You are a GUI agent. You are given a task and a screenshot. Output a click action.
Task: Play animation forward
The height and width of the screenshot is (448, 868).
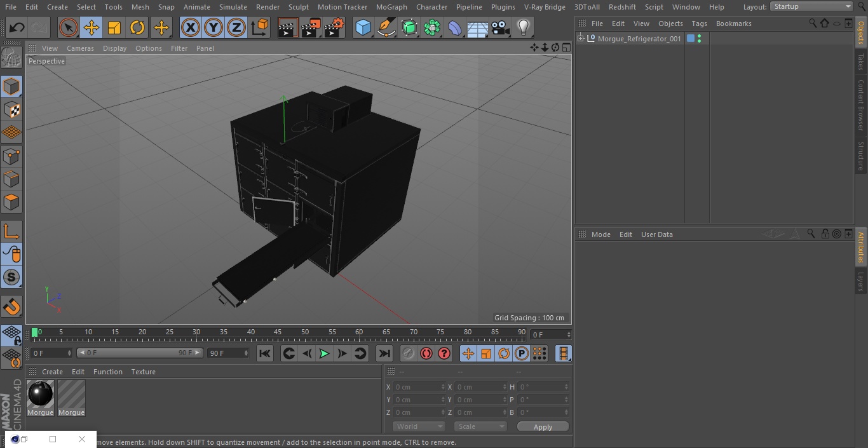tap(324, 353)
